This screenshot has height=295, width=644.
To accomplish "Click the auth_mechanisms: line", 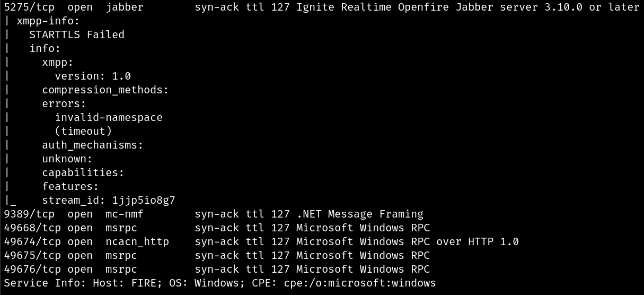I will pos(93,145).
